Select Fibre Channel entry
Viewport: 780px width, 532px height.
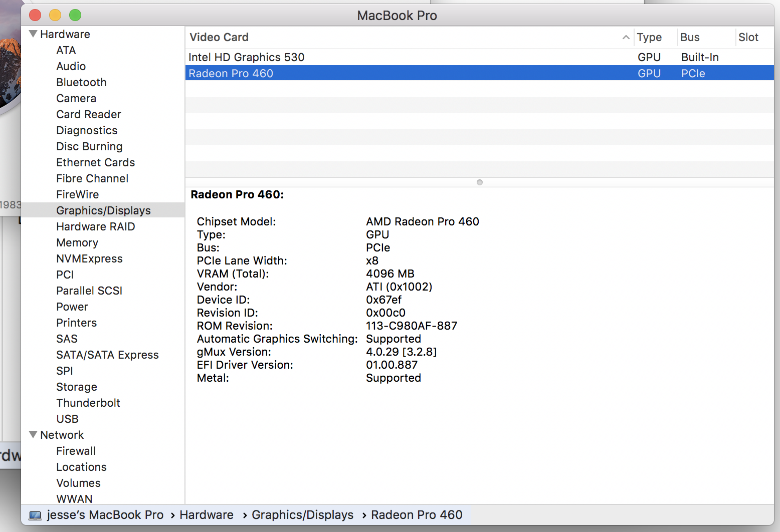click(x=92, y=178)
